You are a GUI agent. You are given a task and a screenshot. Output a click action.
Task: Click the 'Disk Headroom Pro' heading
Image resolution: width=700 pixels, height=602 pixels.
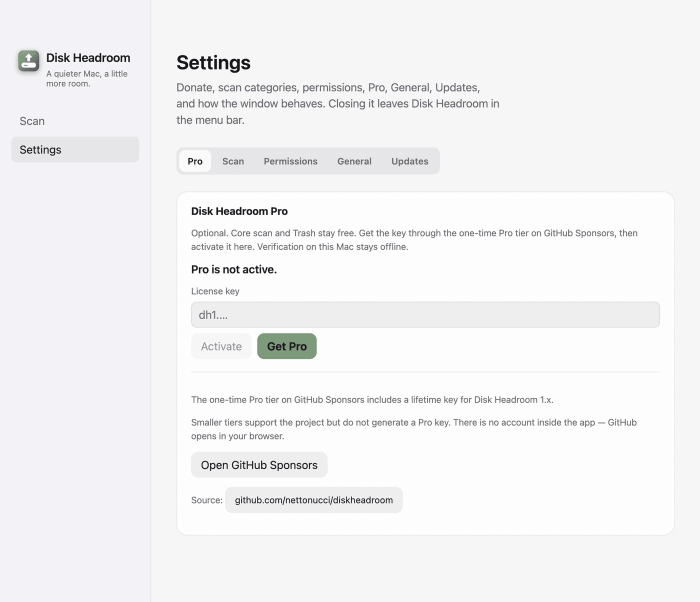[239, 211]
